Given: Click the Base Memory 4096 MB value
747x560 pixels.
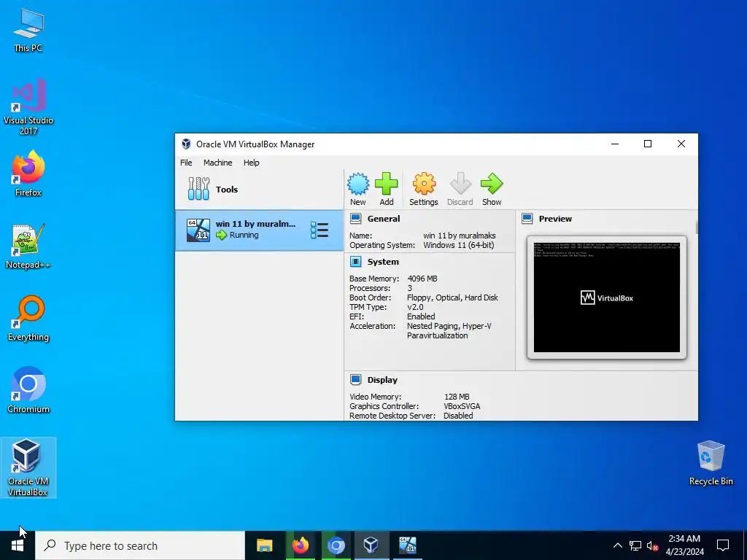Looking at the screenshot, I should tap(422, 279).
